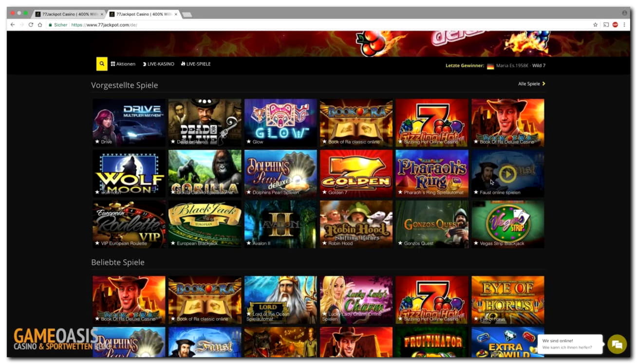Open Book Of Ra Deluxe Casino in Vorgestellte Spiele

[x=508, y=123]
